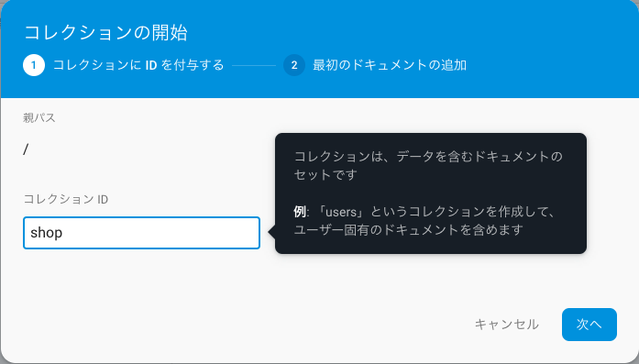Click the 親パス label
Viewport: 639px width, 364px height.
point(39,117)
